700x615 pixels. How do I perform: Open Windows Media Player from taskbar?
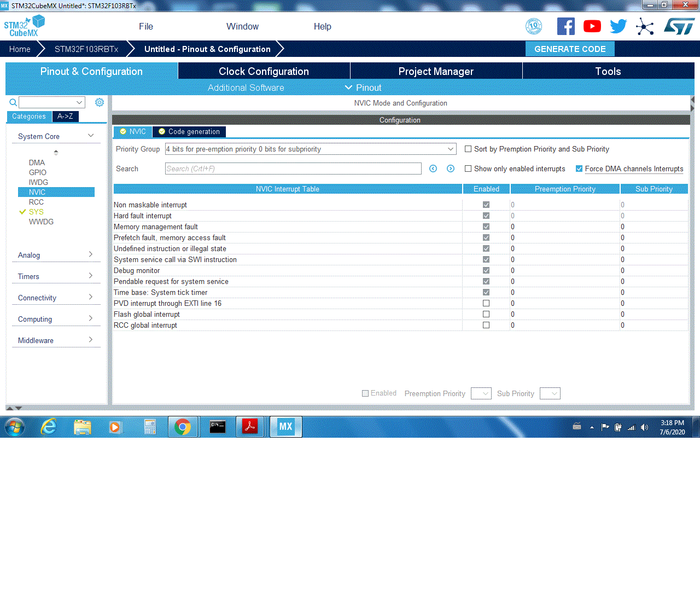coord(115,427)
